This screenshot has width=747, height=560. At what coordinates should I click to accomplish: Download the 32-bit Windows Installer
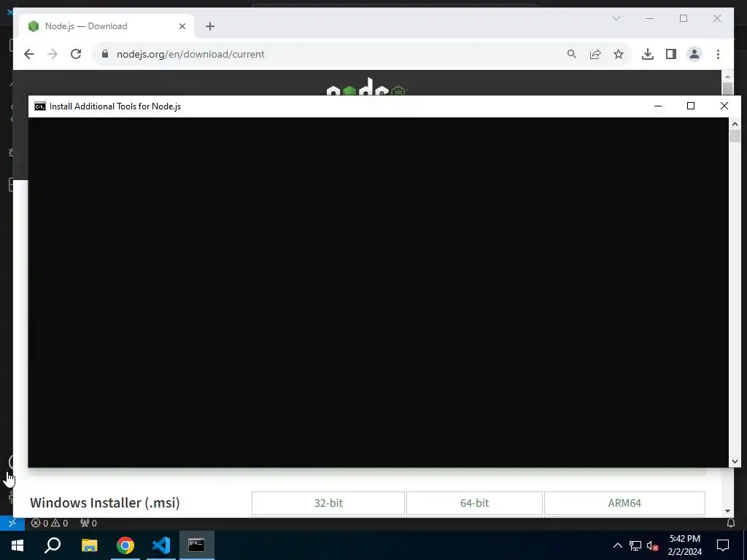[x=328, y=503]
